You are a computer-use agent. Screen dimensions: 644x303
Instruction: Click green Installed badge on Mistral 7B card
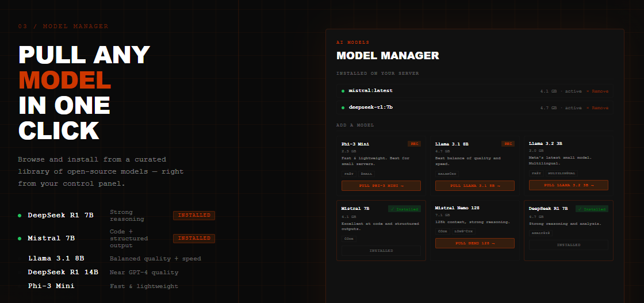coord(405,209)
